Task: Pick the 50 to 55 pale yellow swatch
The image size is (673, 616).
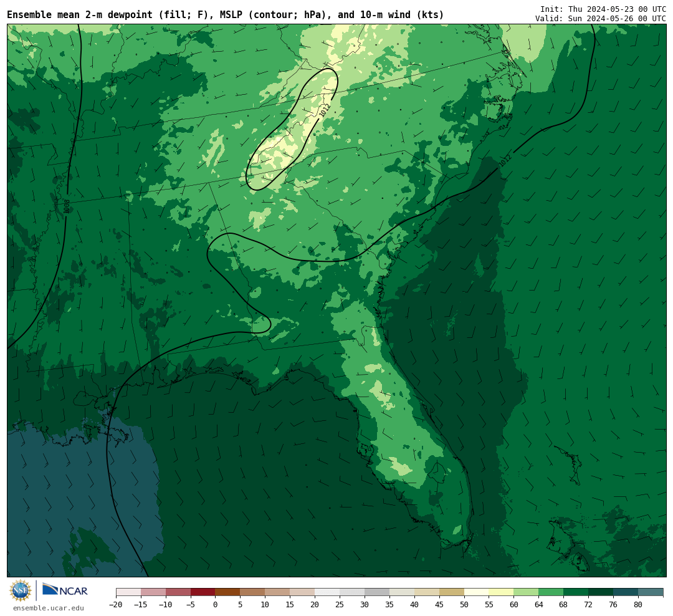Action: coord(477,592)
